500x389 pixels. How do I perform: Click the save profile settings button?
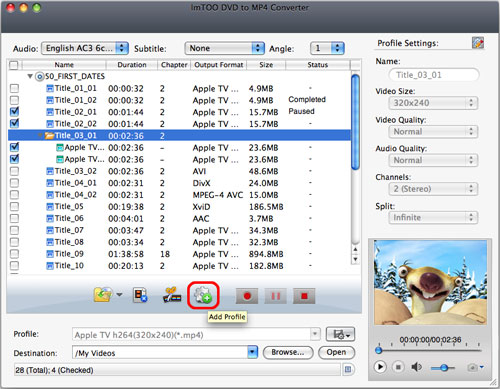(x=340, y=334)
